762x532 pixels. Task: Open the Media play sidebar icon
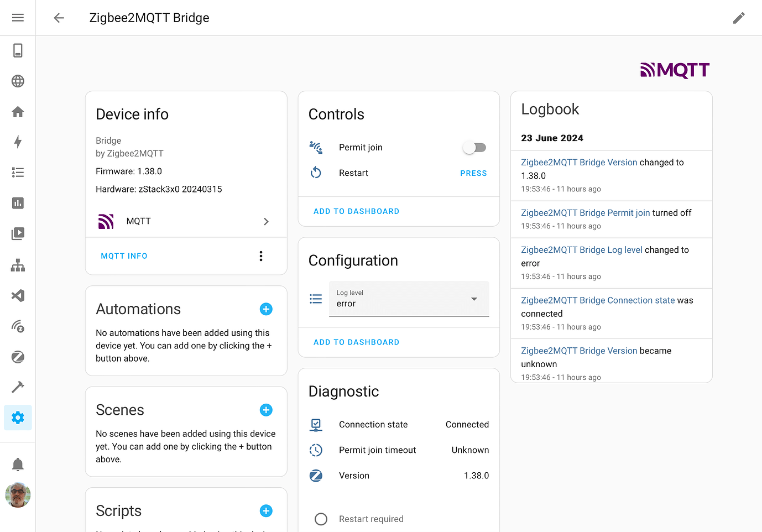(x=18, y=233)
